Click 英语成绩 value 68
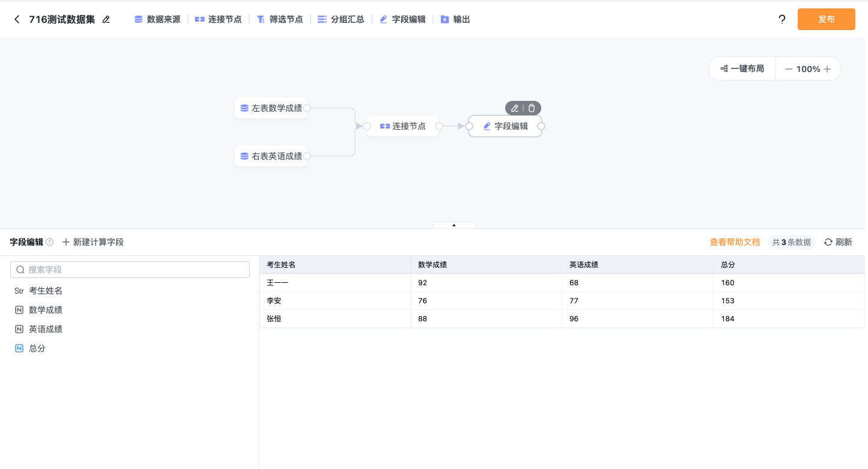 click(x=638, y=283)
